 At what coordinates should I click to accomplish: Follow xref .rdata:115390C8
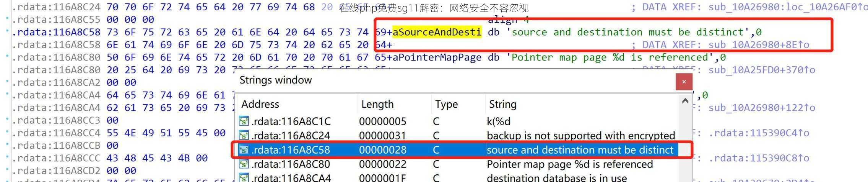(x=759, y=158)
